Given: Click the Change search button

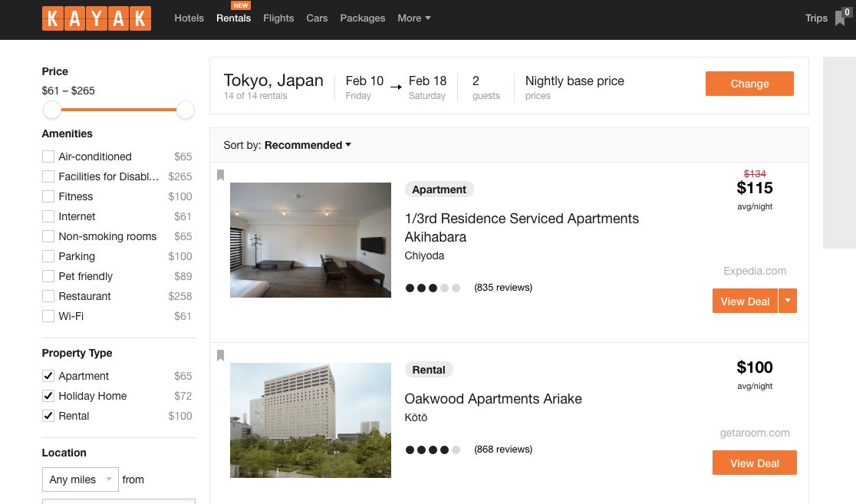Looking at the screenshot, I should point(749,84).
